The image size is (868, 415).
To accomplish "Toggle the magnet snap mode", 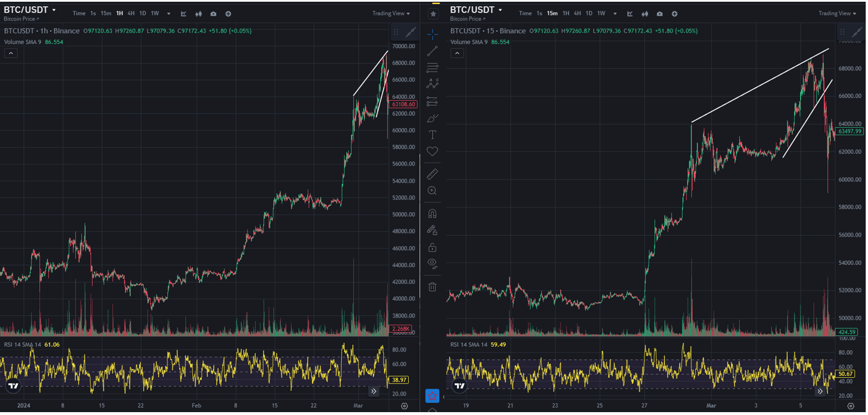I will (432, 213).
